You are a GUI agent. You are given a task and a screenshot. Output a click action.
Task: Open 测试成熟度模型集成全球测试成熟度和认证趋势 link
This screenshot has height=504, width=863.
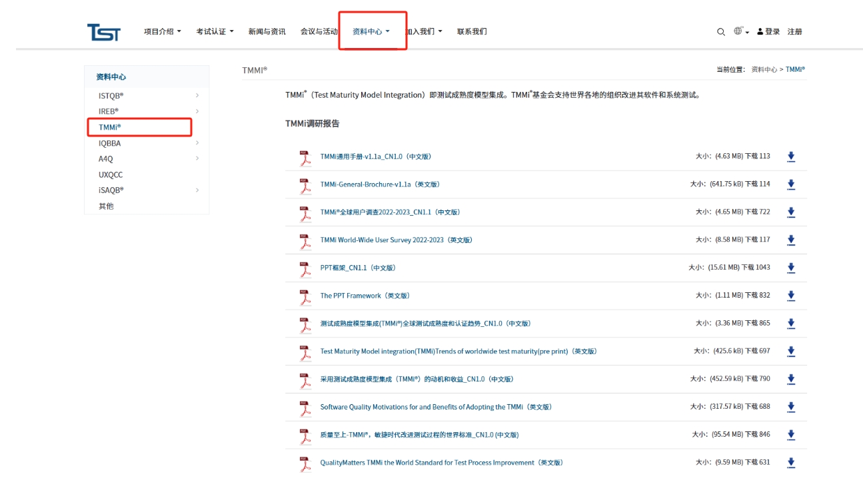pos(426,324)
